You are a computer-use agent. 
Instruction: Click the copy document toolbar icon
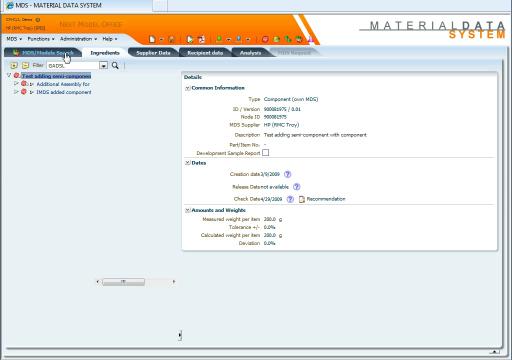point(190,39)
